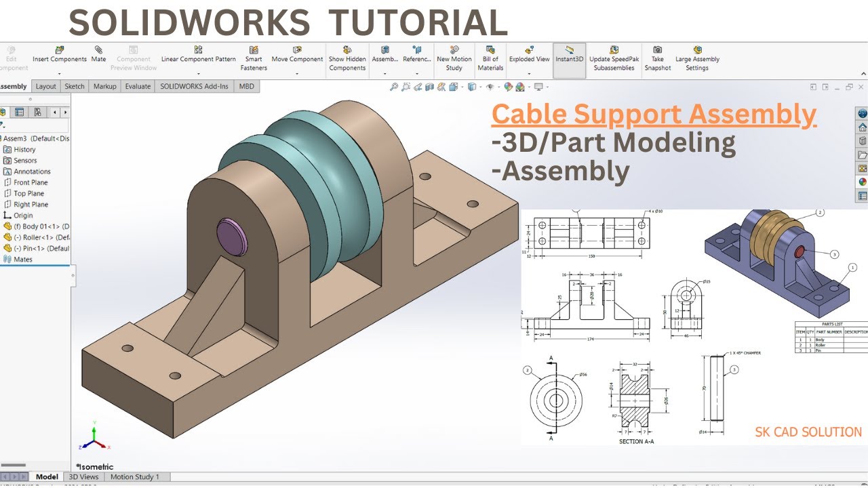Open File Explorer folder icon in task pane
Image resolution: width=868 pixels, height=488 pixels.
tap(863, 155)
